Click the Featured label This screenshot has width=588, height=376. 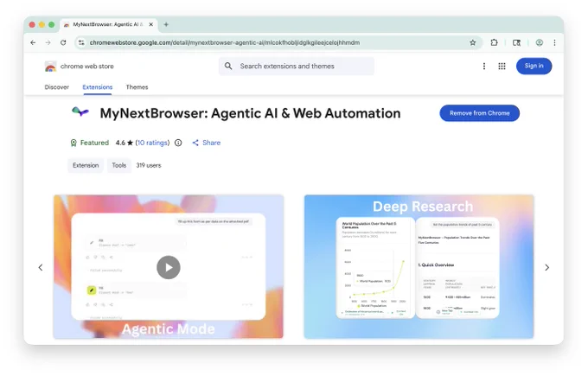(x=94, y=143)
